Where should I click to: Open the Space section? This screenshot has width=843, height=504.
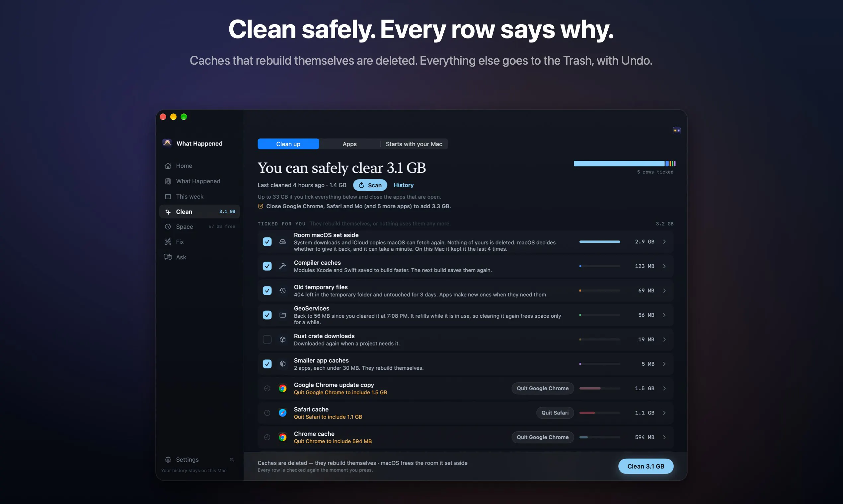199,226
